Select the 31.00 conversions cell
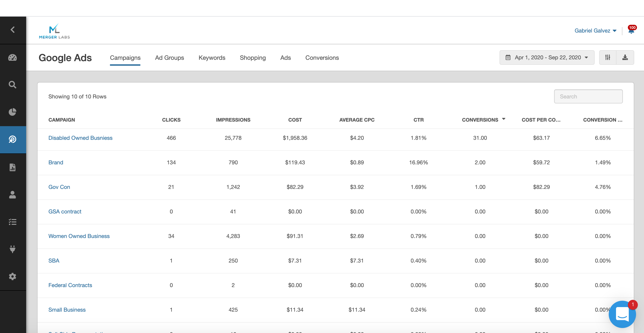644x333 pixels. tap(480, 138)
